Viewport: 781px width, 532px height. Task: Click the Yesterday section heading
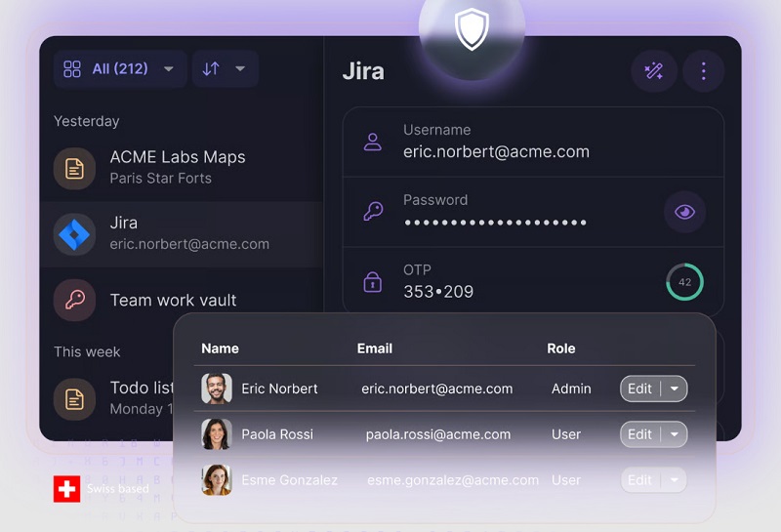tap(87, 121)
